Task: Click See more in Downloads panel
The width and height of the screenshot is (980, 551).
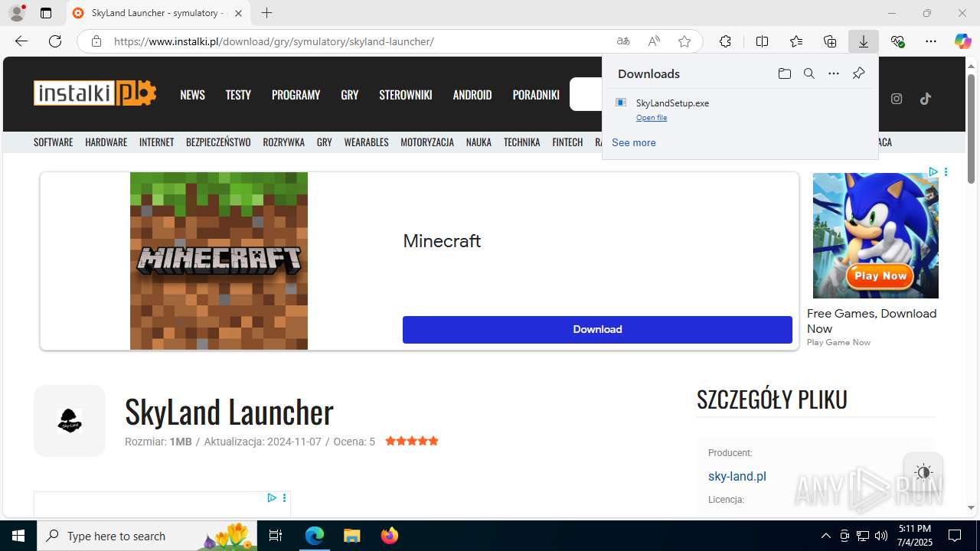Action: click(x=634, y=142)
